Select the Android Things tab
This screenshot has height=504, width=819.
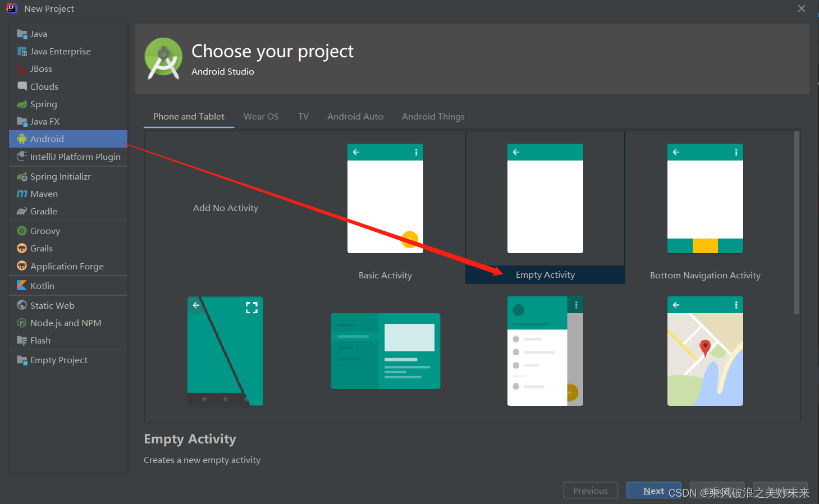(x=433, y=117)
